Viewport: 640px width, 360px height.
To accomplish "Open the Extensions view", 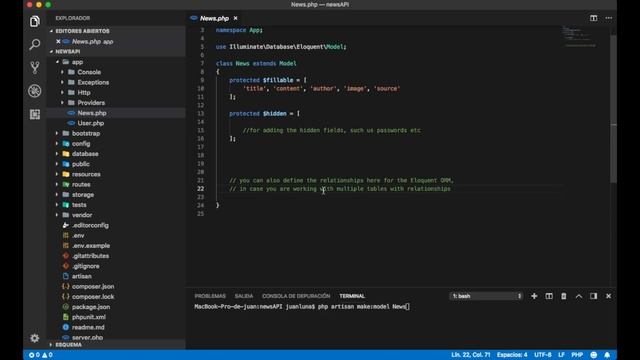I will pyautogui.click(x=35, y=114).
